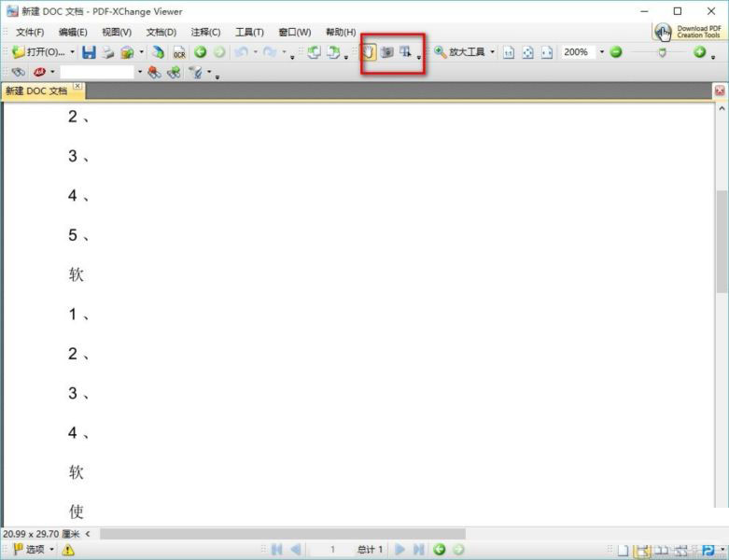Screen dimensions: 729x560
Task: Click the Zoom In magnifier tool
Action: click(x=440, y=52)
